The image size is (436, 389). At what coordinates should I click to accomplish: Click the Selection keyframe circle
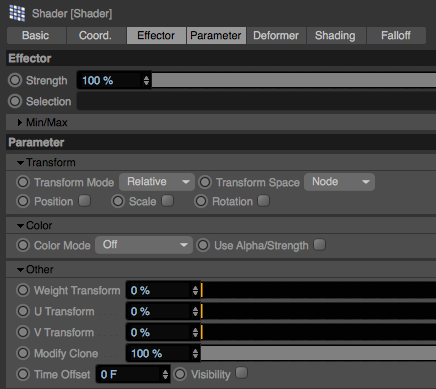(x=15, y=101)
